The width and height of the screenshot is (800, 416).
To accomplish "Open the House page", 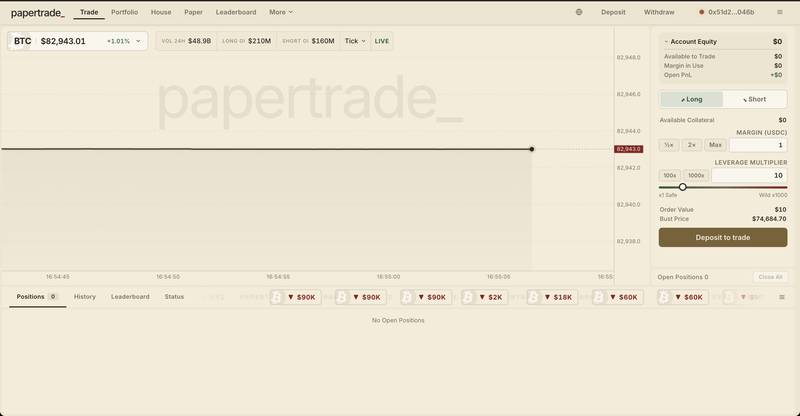I will [x=161, y=12].
